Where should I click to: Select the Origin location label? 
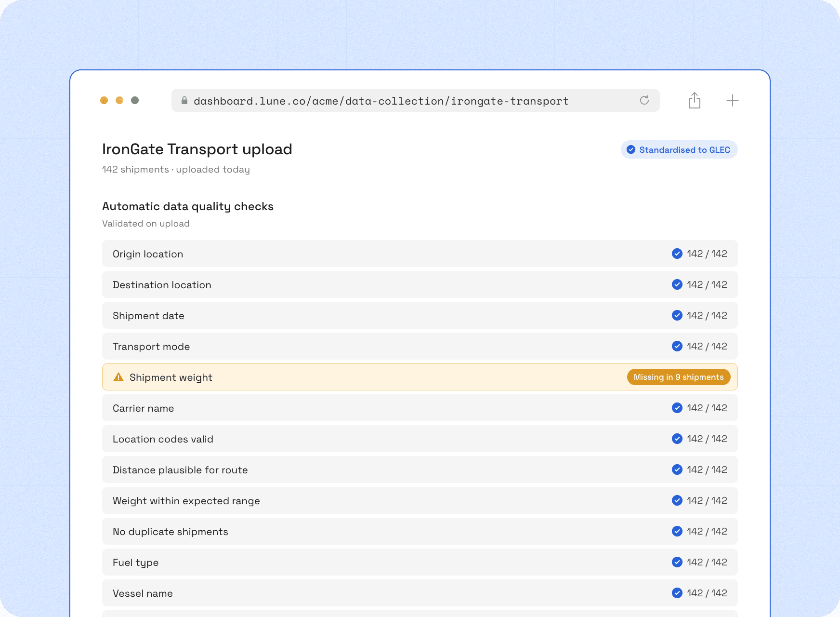pyautogui.click(x=148, y=254)
